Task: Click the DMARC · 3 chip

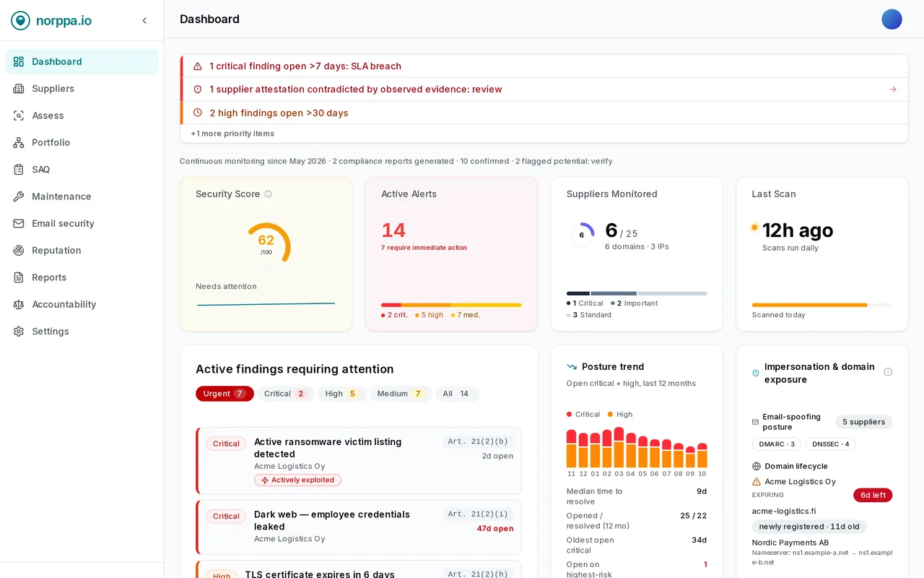Action: [777, 444]
